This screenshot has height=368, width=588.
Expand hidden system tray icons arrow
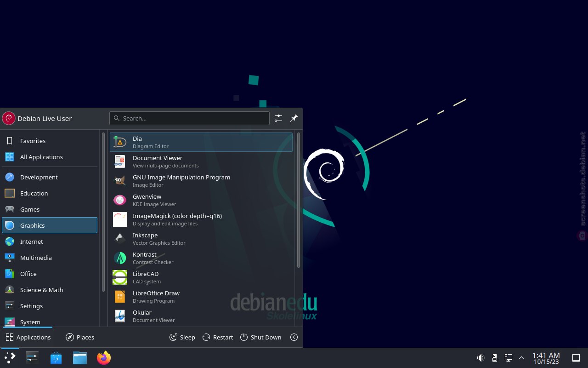click(521, 358)
